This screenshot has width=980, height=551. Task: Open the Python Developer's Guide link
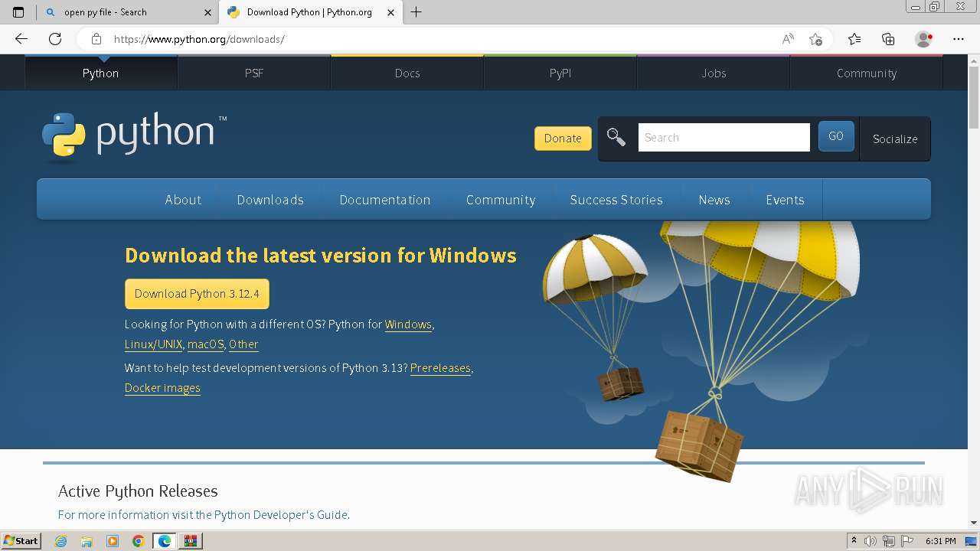[x=281, y=515]
